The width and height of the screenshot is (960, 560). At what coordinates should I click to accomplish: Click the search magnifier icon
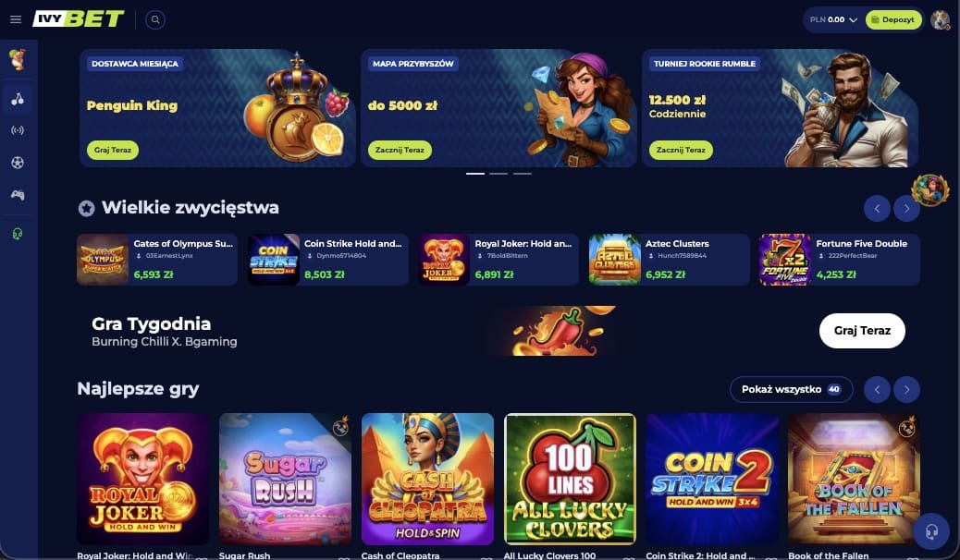coord(155,19)
